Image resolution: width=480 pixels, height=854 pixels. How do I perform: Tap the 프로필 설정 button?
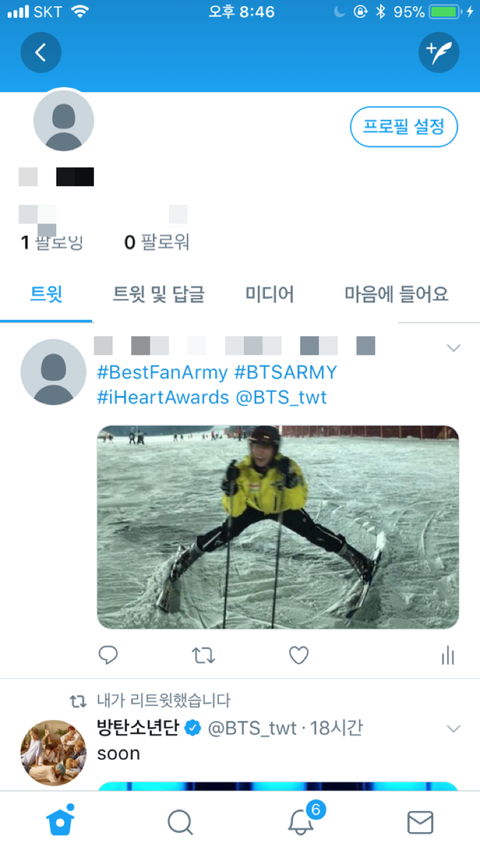[x=404, y=126]
